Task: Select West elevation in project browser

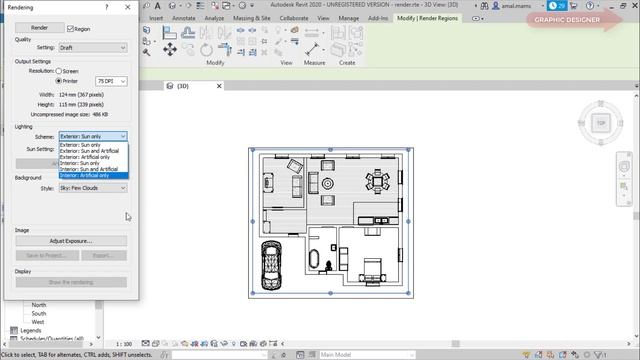Action: (38, 322)
